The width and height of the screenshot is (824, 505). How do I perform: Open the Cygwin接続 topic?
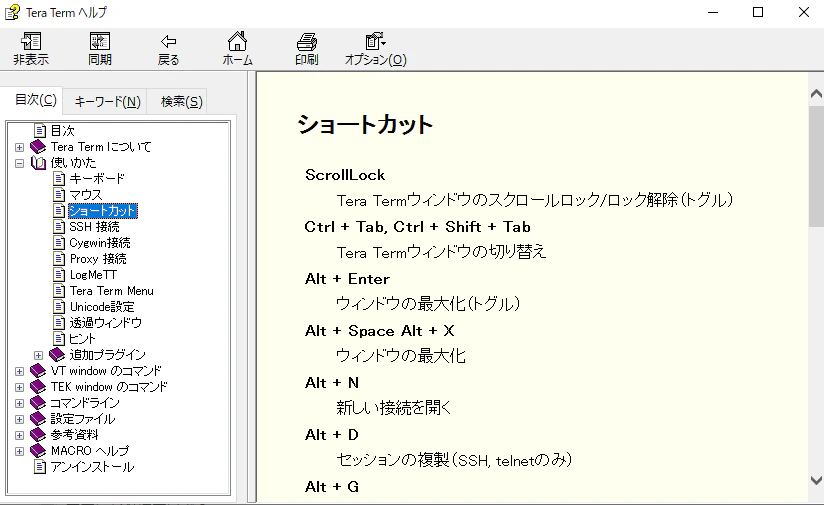point(100,243)
